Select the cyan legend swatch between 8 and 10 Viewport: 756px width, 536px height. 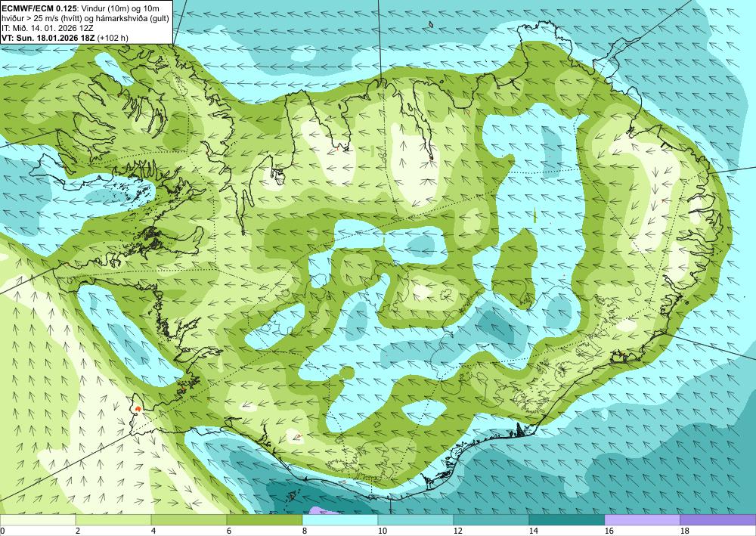[340, 520]
